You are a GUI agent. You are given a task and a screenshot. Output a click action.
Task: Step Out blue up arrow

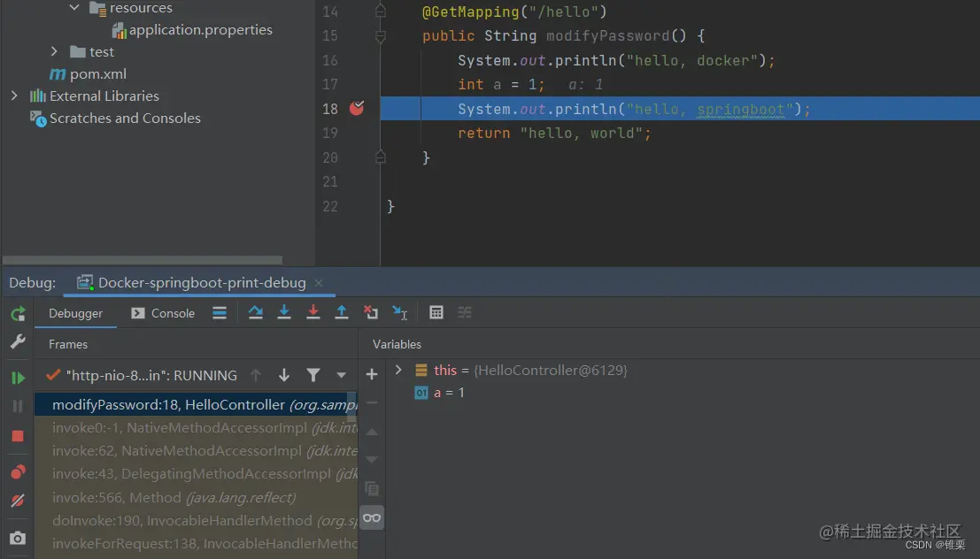click(341, 312)
